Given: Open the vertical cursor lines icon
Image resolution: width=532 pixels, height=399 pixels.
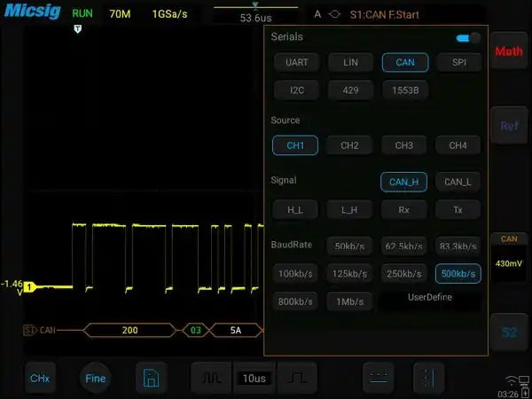Looking at the screenshot, I should pyautogui.click(x=427, y=378).
